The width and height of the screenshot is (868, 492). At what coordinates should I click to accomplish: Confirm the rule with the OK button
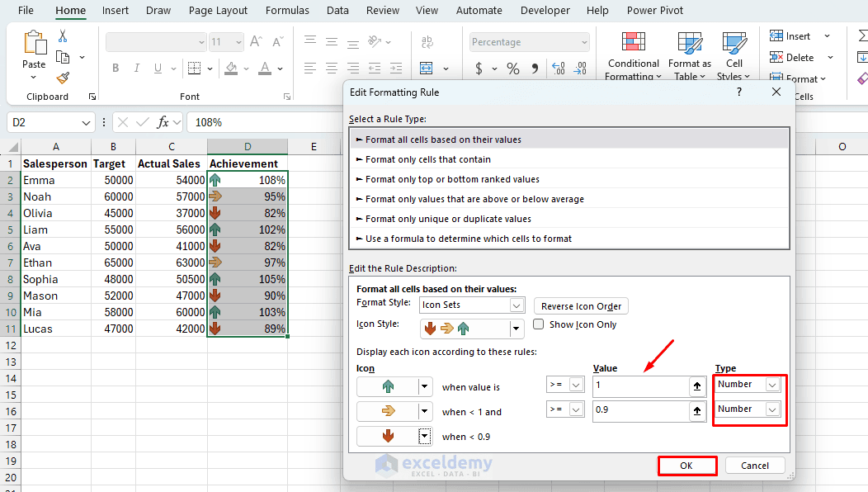pos(686,466)
